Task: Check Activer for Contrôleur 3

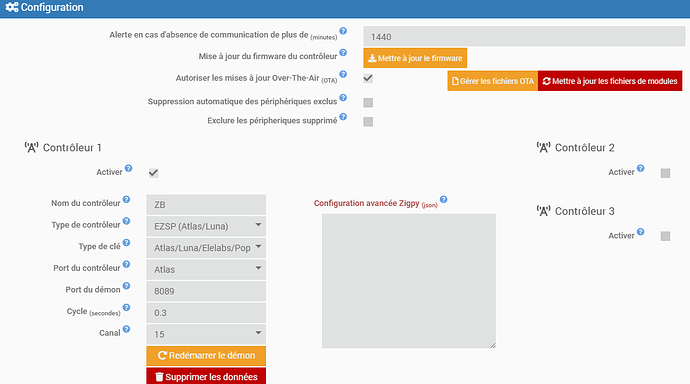Action: 665,236
